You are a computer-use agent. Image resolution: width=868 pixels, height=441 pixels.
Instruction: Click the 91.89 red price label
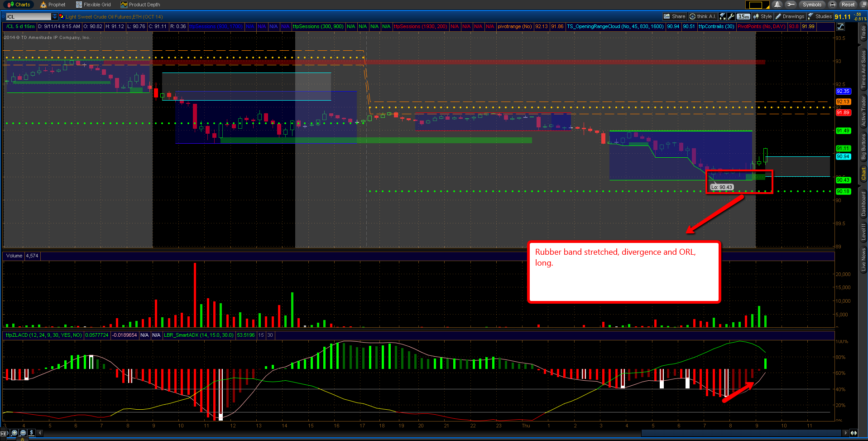click(x=843, y=112)
